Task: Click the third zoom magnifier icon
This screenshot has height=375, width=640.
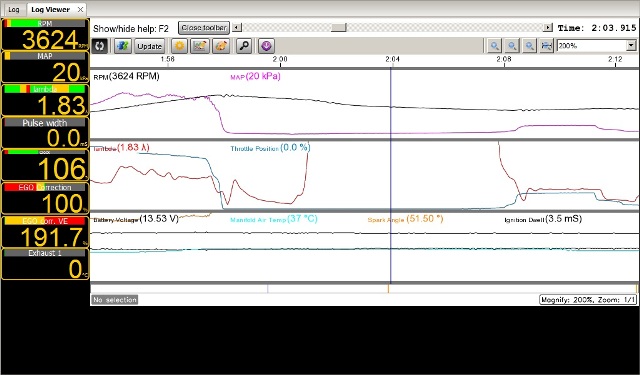Action: (529, 46)
